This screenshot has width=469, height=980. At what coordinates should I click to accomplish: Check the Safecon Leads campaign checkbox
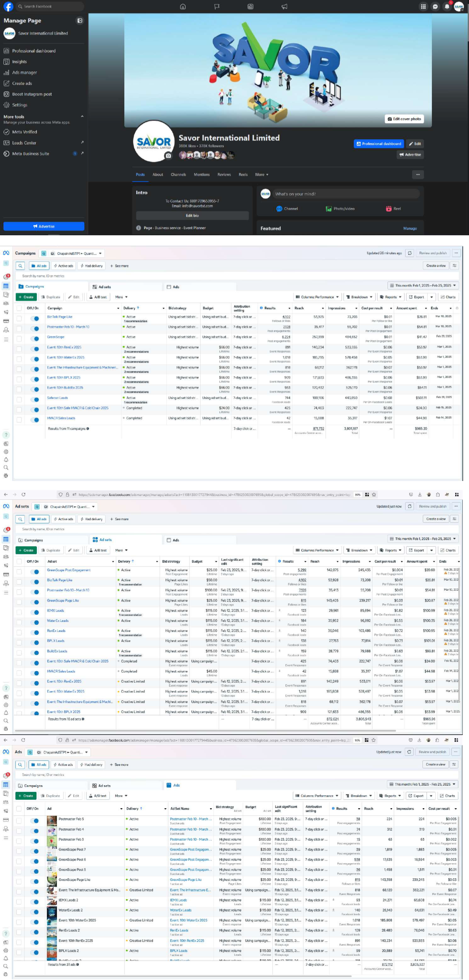tap(19, 399)
